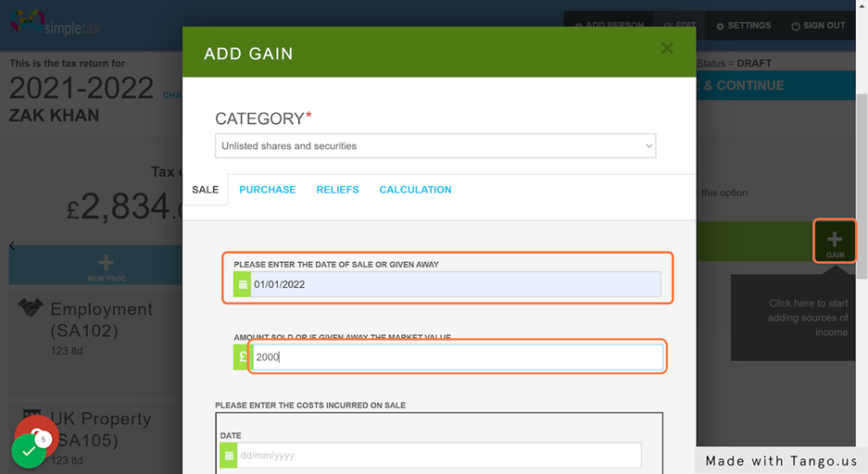Open the Calculation tab

[x=415, y=190]
